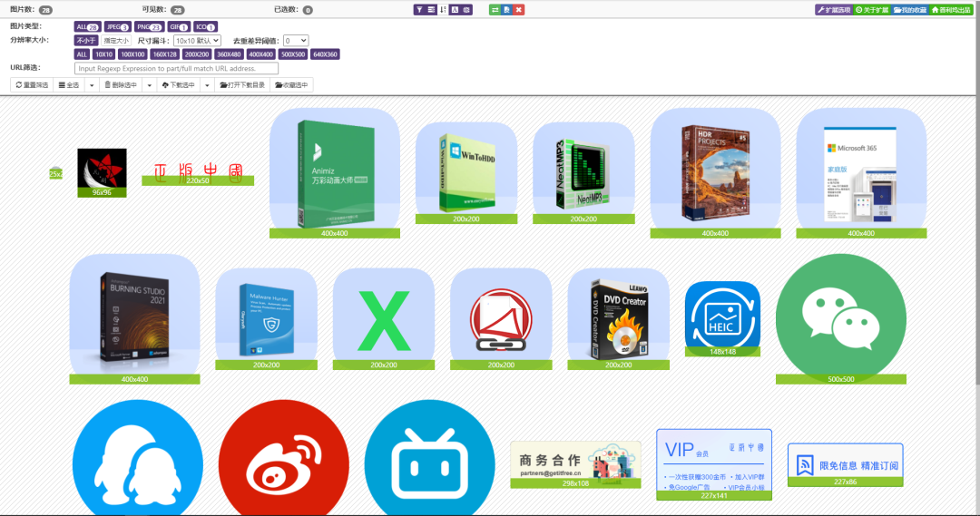The image size is (980, 516).
Task: Expand dropdown arrow next to 全选
Action: point(92,85)
